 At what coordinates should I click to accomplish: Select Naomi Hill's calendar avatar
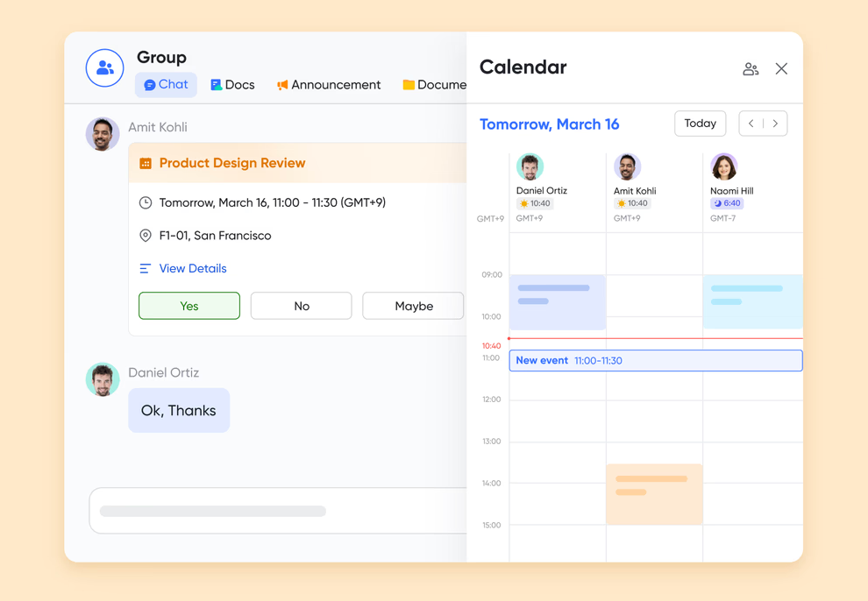[x=724, y=167]
